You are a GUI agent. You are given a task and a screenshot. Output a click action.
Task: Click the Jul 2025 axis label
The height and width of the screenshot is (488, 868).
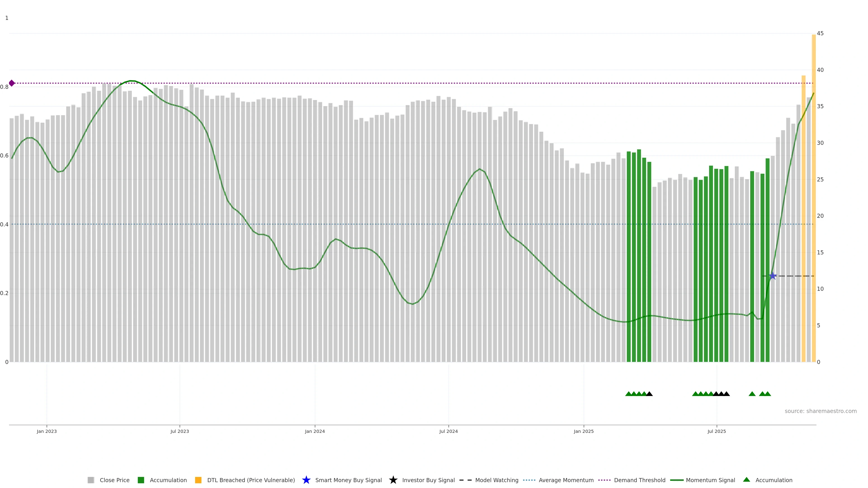[x=716, y=431]
